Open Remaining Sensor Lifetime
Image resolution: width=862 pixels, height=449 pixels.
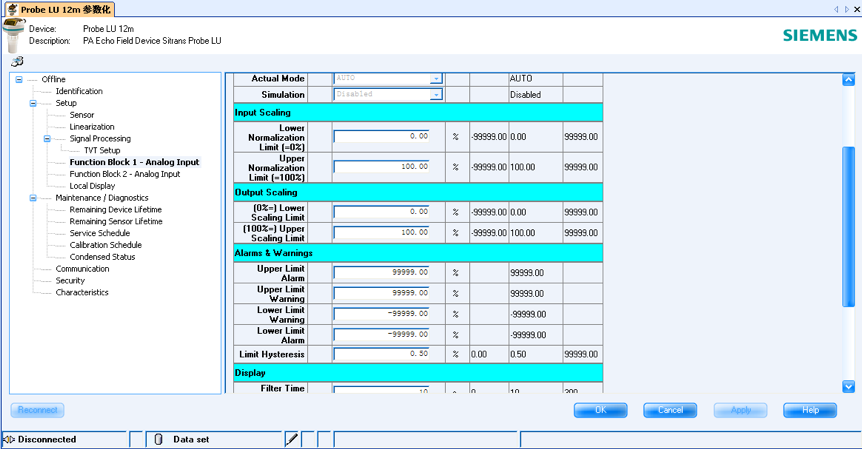[x=116, y=221]
